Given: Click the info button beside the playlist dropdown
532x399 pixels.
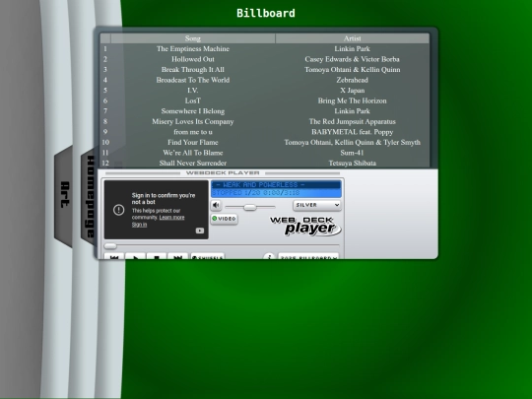Looking at the screenshot, I should coord(269,257).
